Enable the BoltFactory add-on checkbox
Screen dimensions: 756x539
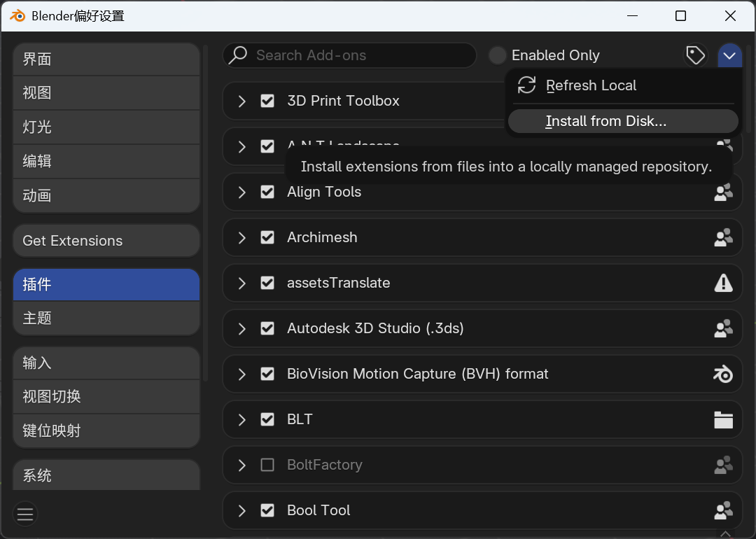point(267,465)
